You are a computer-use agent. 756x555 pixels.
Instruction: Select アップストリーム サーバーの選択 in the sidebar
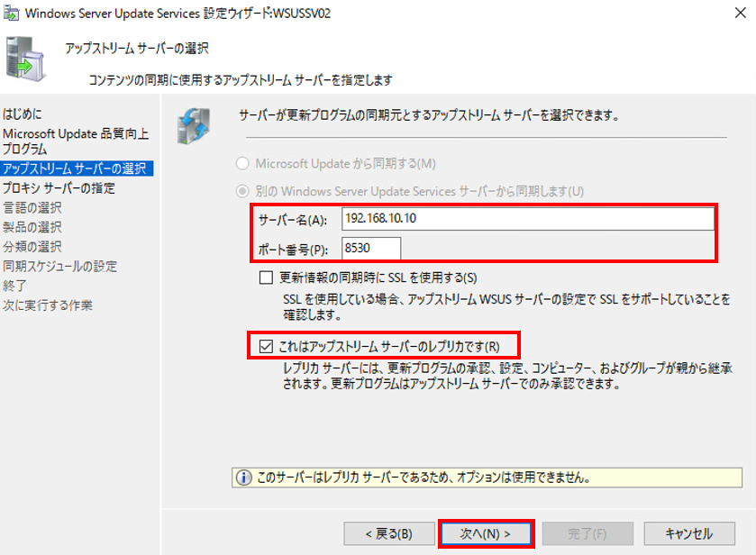[77, 168]
